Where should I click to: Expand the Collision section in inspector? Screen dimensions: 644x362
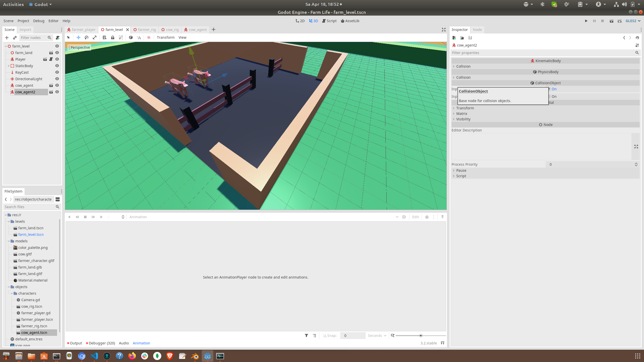click(x=463, y=66)
